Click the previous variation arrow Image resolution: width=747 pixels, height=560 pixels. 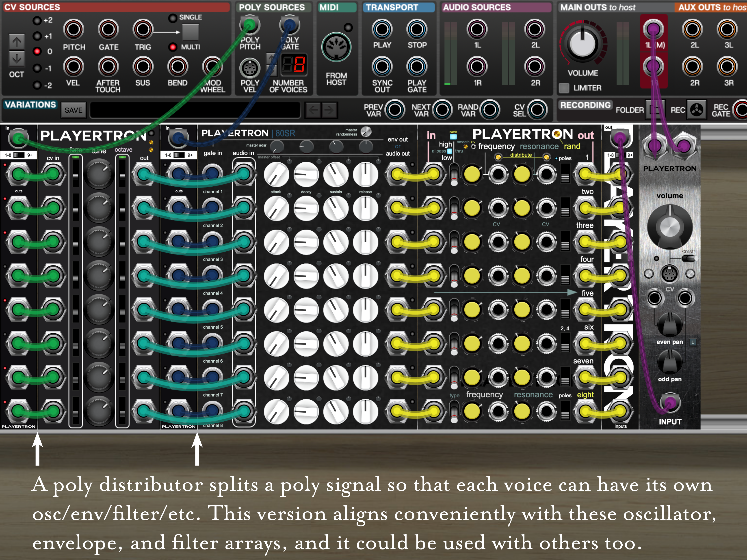[313, 110]
